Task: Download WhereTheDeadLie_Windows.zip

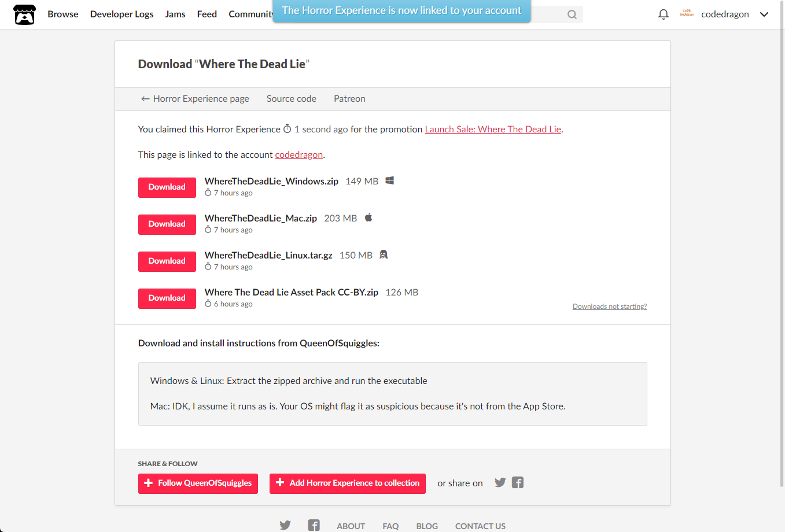Action: tap(167, 187)
